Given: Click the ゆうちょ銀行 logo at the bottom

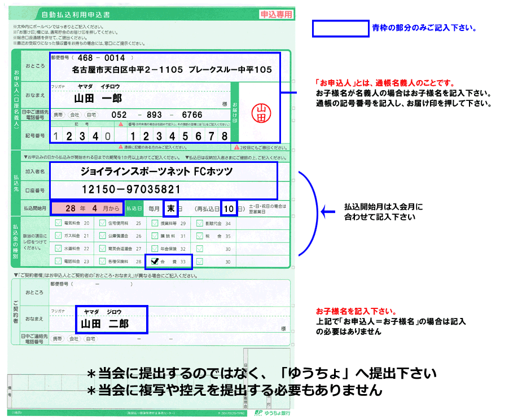Looking at the screenshot, I should pyautogui.click(x=273, y=413).
